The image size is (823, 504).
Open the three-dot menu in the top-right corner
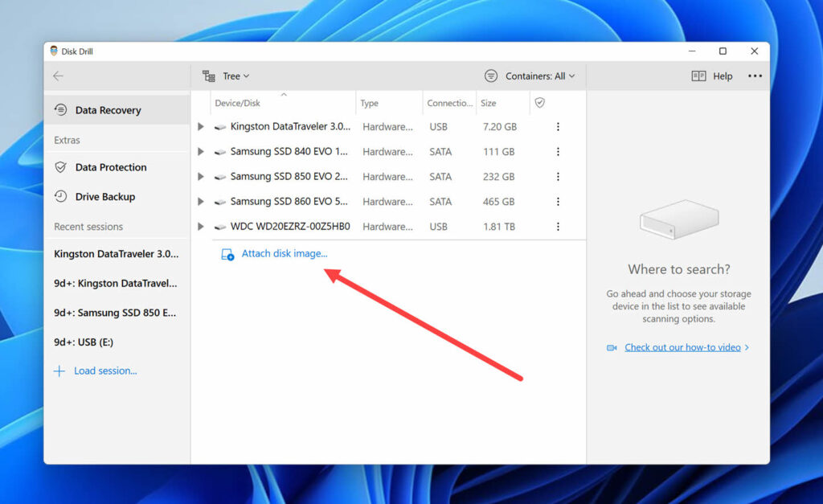(754, 76)
